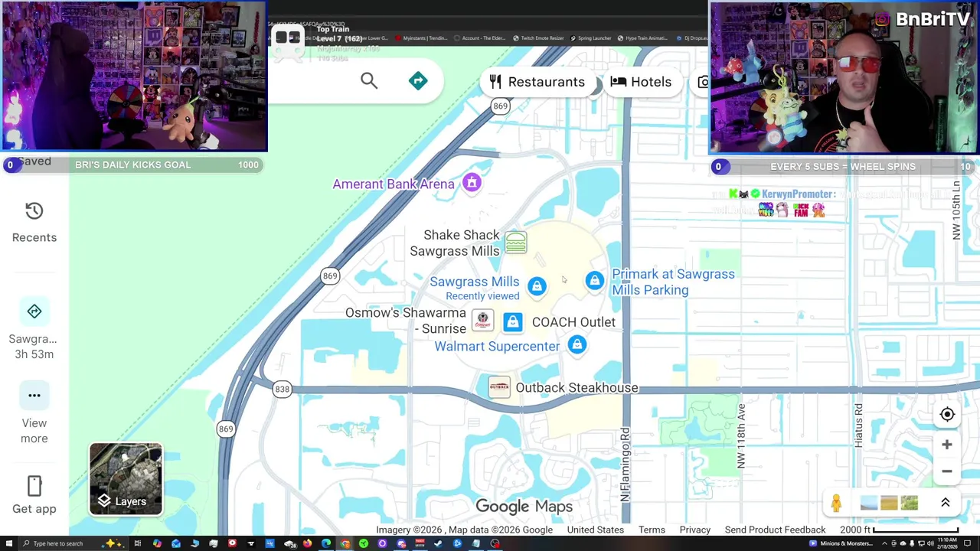Click COACH Outlet shopping pin
The height and width of the screenshot is (551, 980).
(513, 322)
